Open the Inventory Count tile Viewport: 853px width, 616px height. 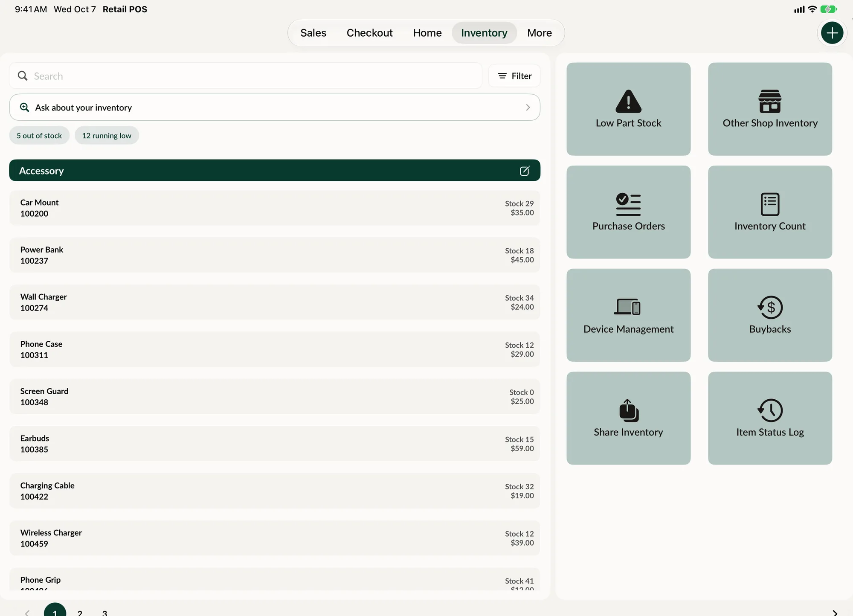pos(770,212)
